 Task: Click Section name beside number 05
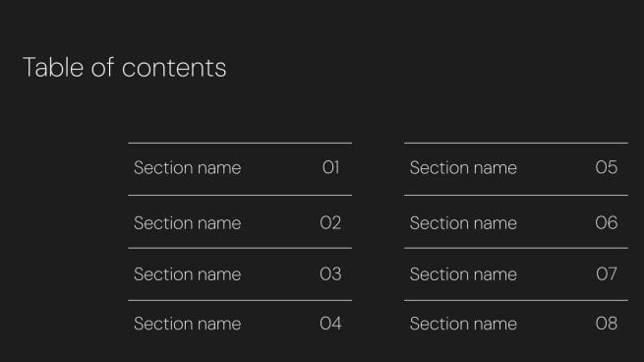[x=463, y=167]
